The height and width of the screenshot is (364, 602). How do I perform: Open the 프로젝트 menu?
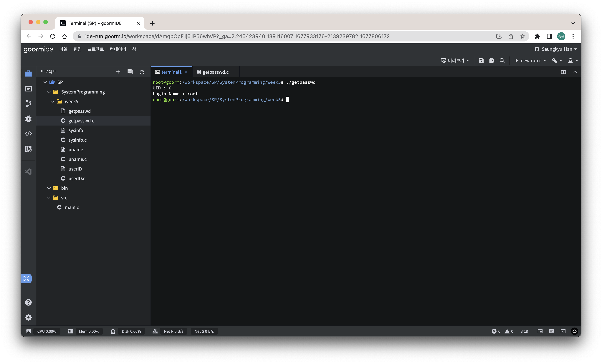click(x=95, y=49)
